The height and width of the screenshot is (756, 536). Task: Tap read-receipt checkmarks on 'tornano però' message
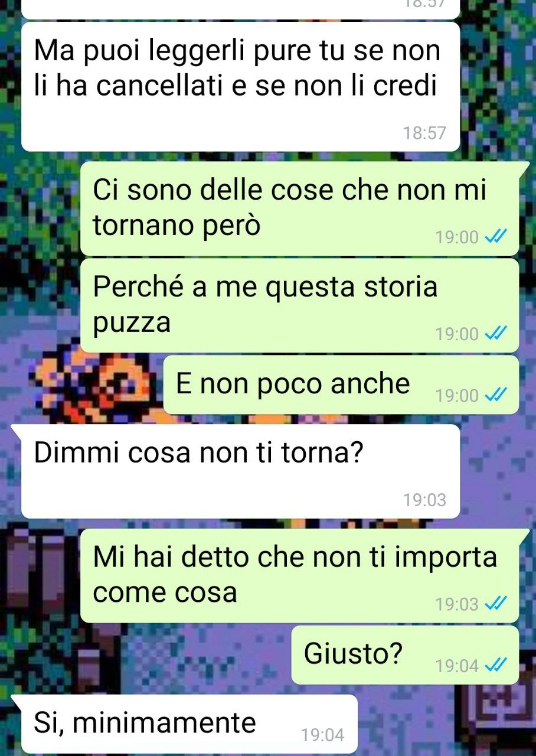point(495,237)
